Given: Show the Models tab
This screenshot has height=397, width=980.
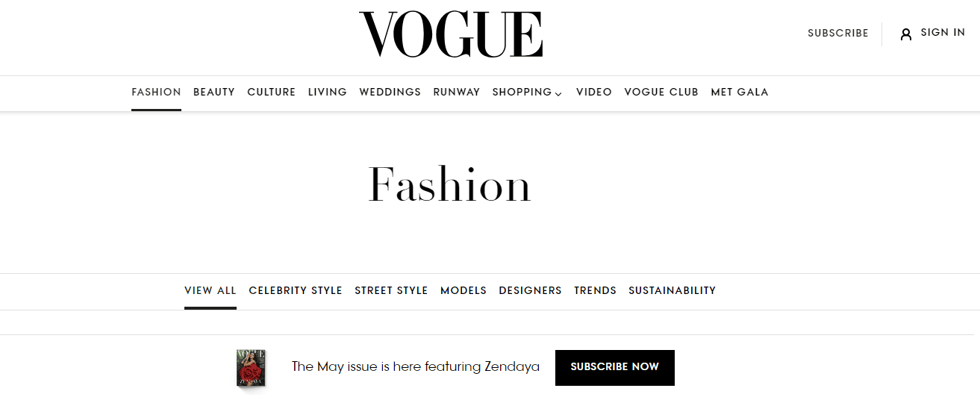Looking at the screenshot, I should pyautogui.click(x=464, y=291).
